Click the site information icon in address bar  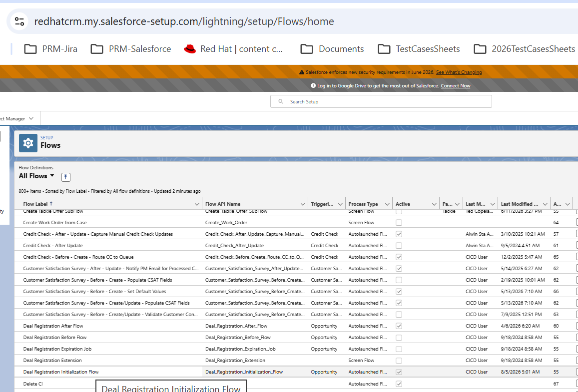click(x=19, y=21)
